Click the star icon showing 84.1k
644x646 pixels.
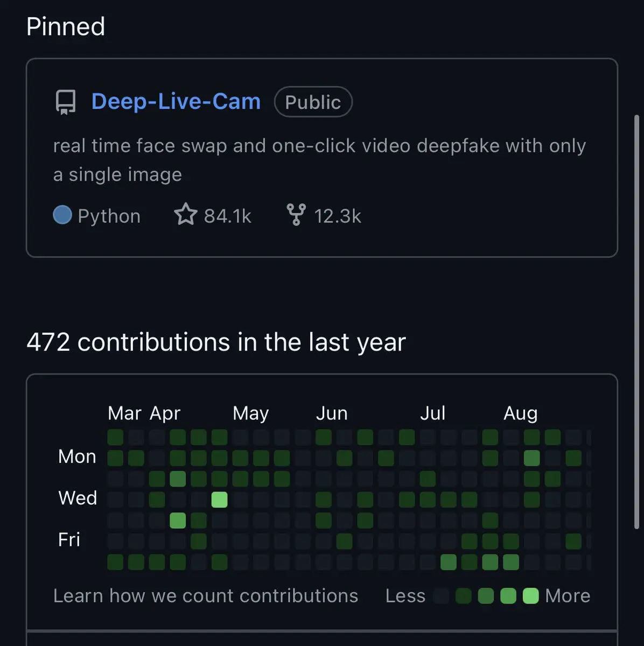click(185, 215)
